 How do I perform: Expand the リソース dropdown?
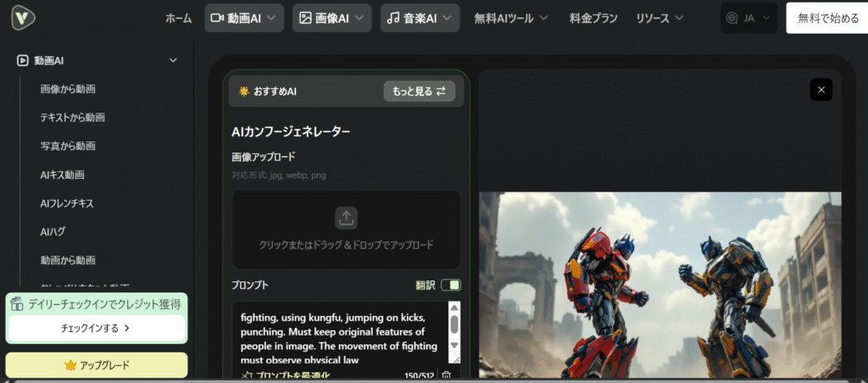679,19
